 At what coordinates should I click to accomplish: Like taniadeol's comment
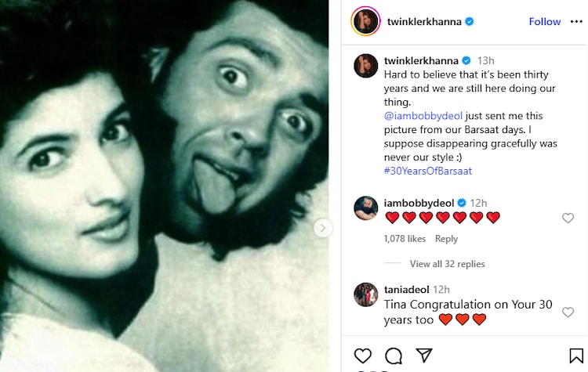tap(568, 312)
